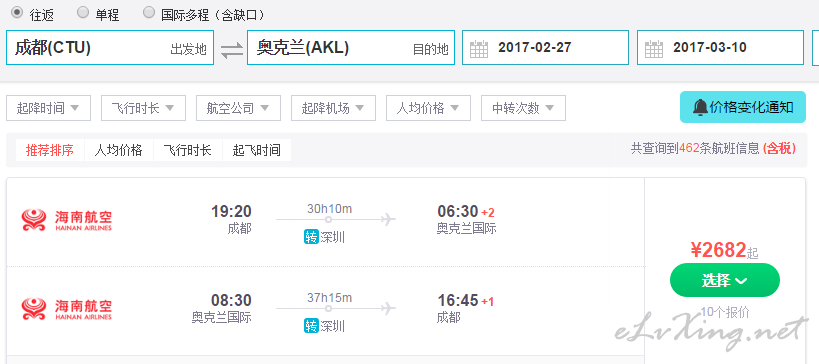Select the 单程 one-way radio button

83,13
